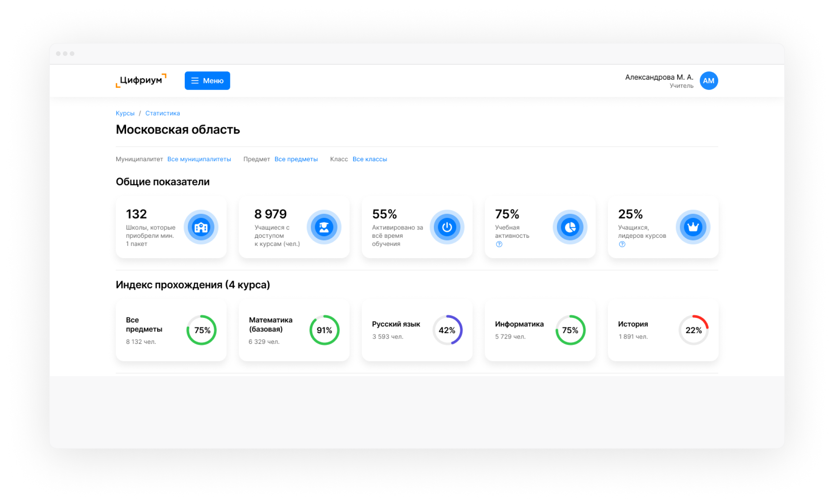Click help icon under Учебная активность

[x=499, y=244]
